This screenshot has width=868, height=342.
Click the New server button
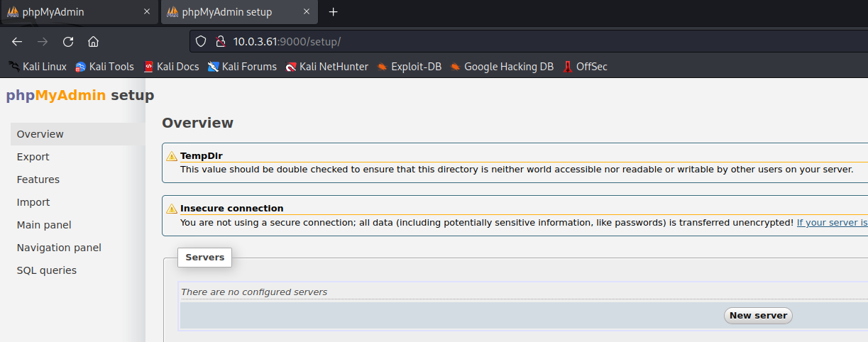(x=758, y=316)
